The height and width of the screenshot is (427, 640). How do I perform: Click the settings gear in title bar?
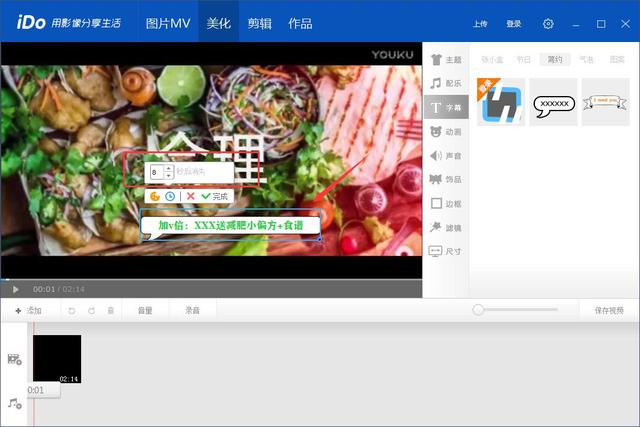548,23
